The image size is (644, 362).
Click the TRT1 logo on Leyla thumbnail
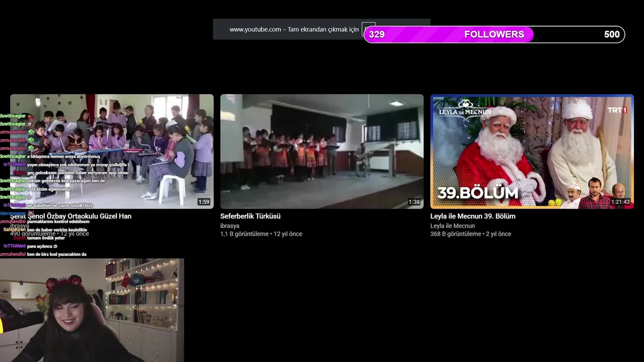tap(617, 110)
